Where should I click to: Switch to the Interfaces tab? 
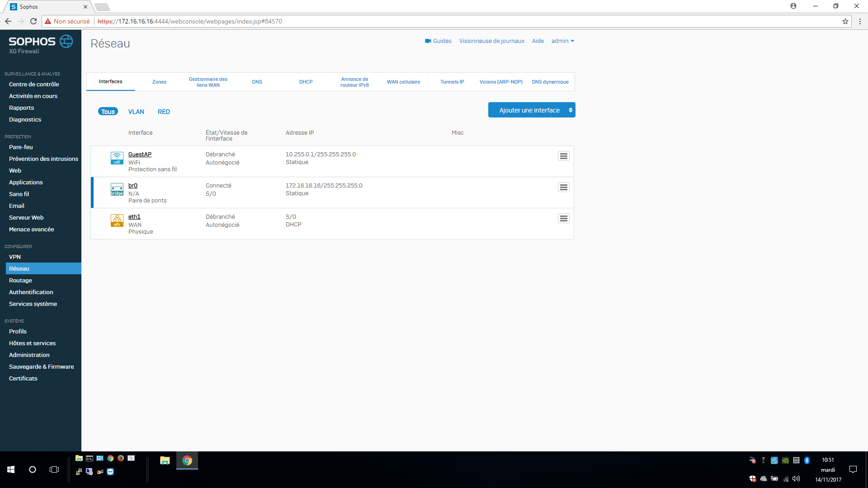[x=111, y=82]
